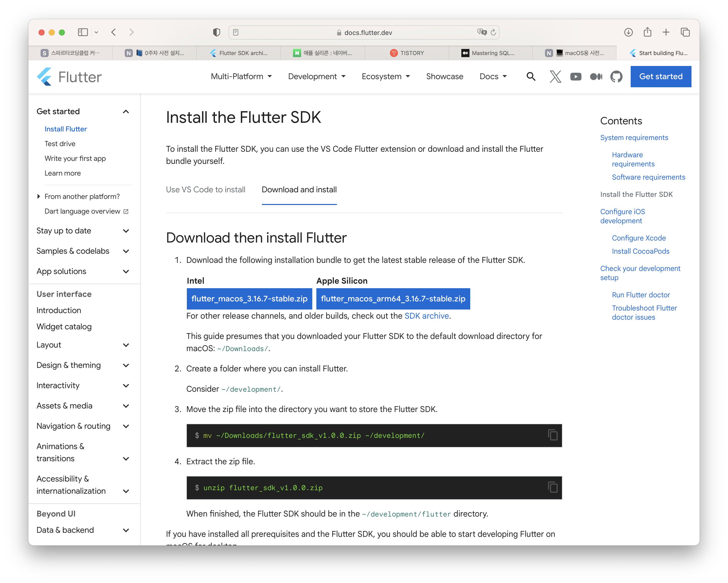Expand the Assets & media section

click(126, 406)
